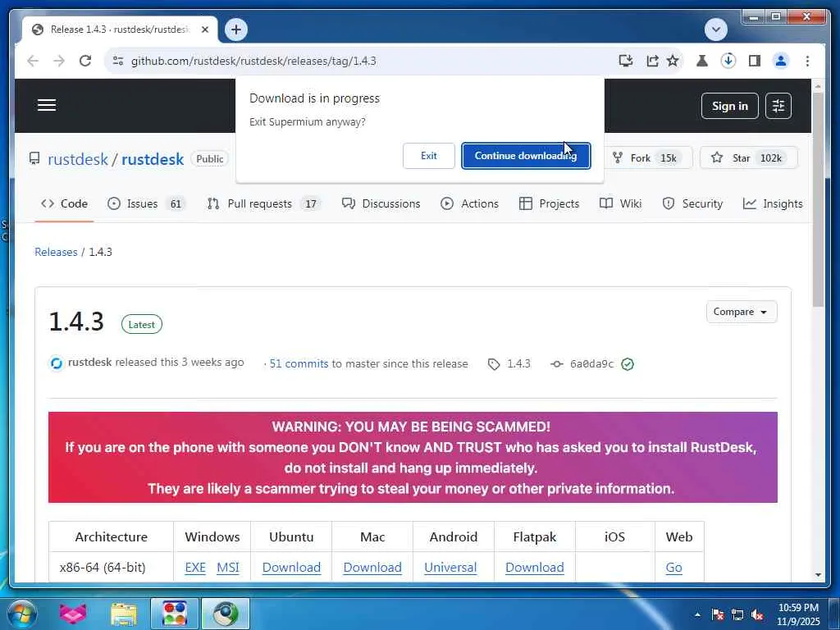The width and height of the screenshot is (840, 630).
Task: Switch to the Discussions tab
Action: 381,203
